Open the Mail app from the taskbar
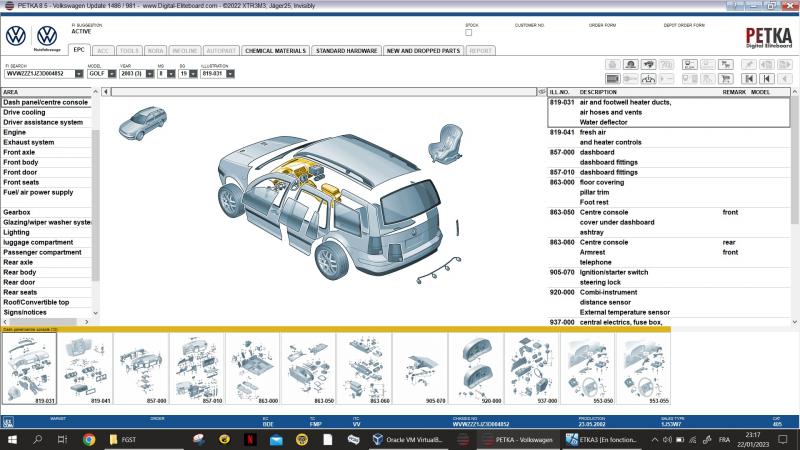This screenshot has height=450, width=800. click(276, 439)
